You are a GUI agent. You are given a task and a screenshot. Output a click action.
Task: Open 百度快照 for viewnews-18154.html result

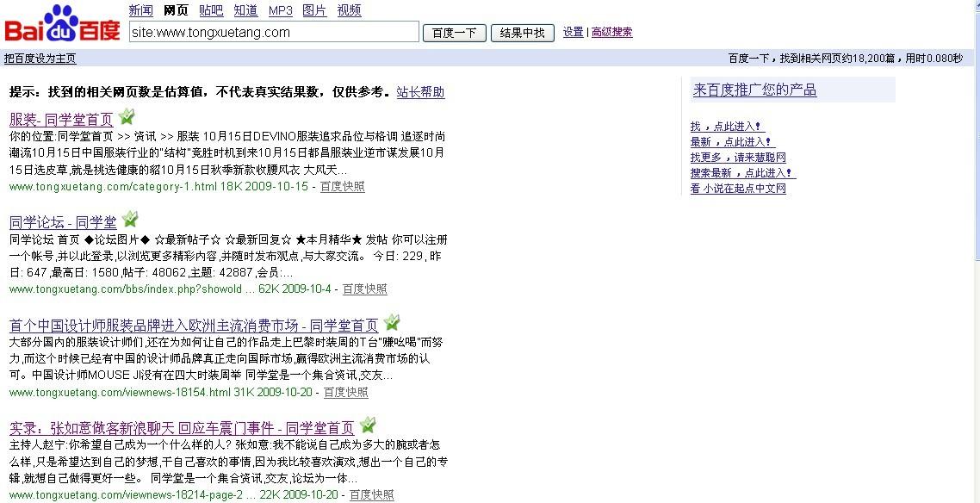[345, 392]
